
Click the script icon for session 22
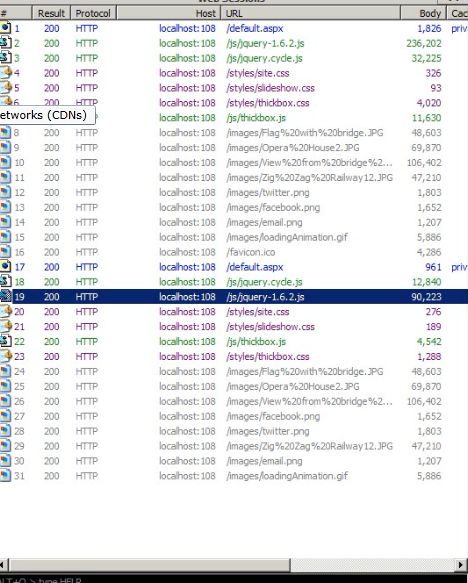[5, 341]
